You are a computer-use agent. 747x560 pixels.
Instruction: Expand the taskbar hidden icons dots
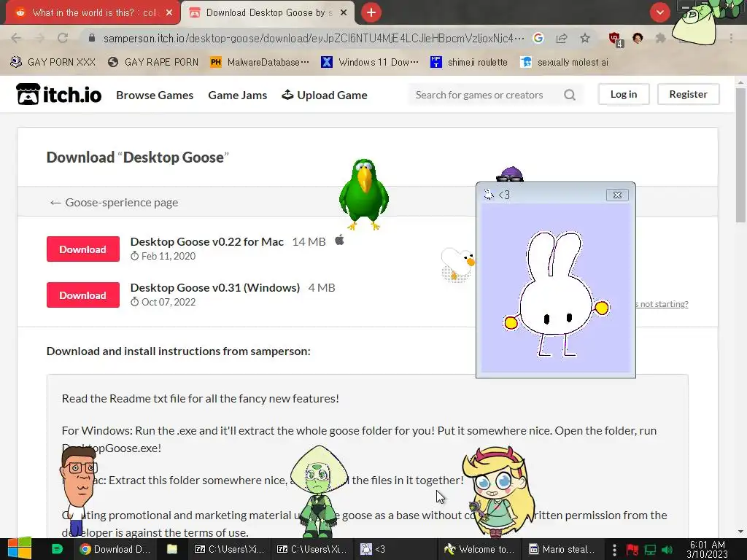tap(614, 550)
